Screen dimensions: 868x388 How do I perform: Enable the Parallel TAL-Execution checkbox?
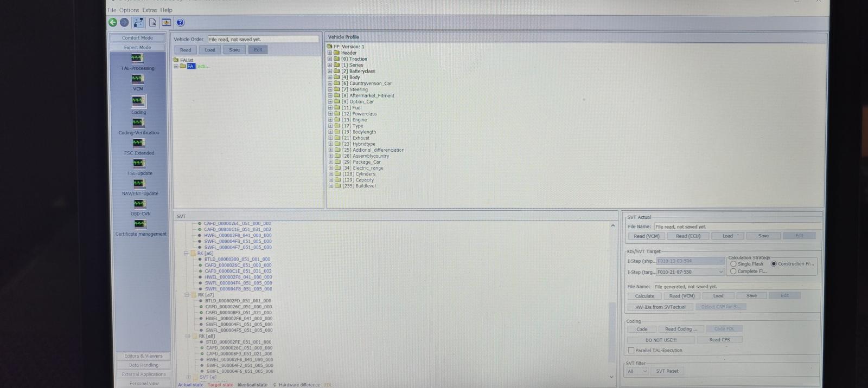pos(631,351)
